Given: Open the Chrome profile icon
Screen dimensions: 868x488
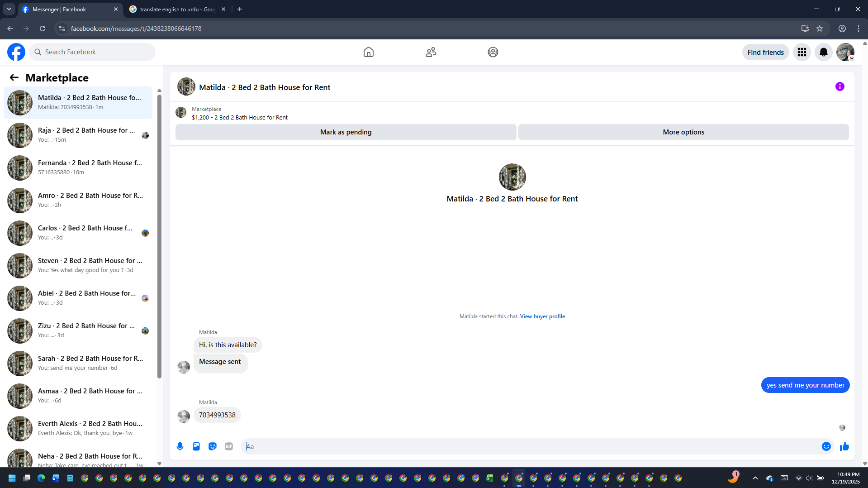Looking at the screenshot, I should [x=842, y=29].
